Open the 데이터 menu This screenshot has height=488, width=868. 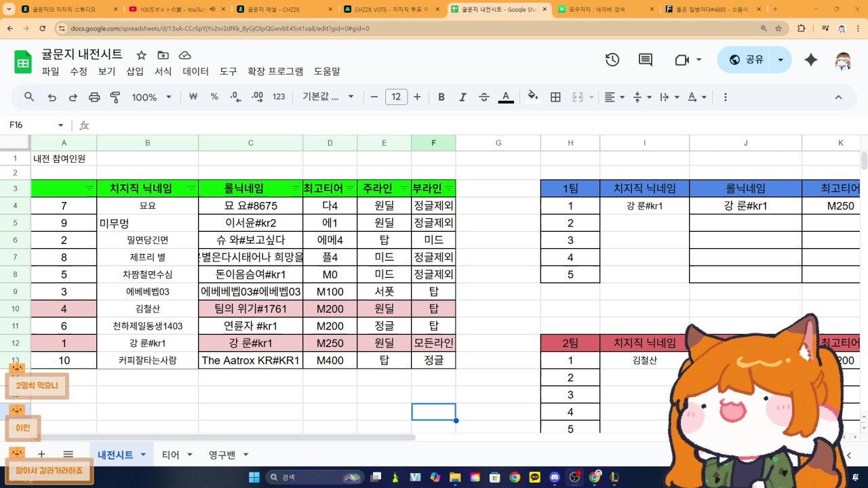click(x=195, y=71)
